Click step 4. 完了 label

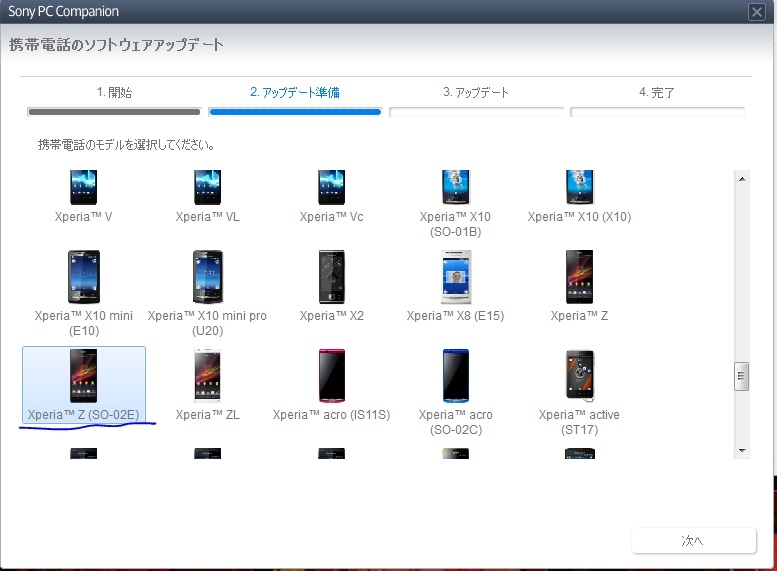(x=657, y=92)
